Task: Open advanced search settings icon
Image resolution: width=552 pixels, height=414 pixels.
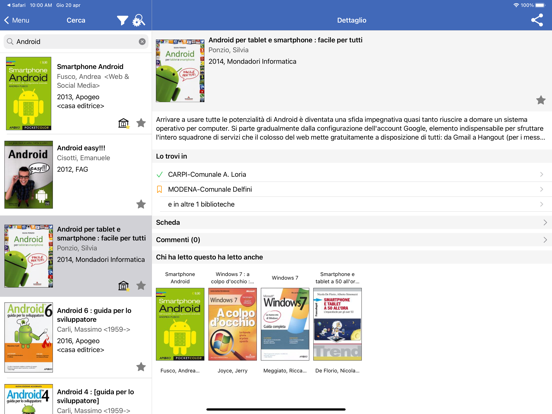Action: click(139, 20)
